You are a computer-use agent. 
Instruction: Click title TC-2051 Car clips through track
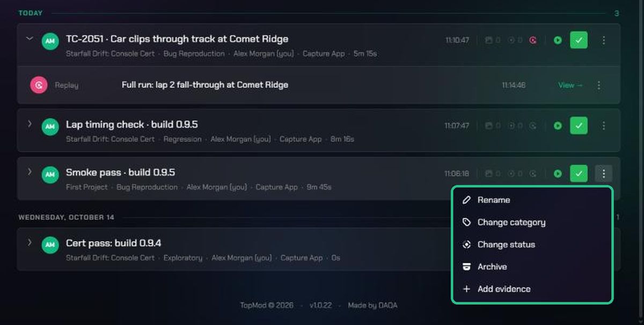click(x=177, y=39)
